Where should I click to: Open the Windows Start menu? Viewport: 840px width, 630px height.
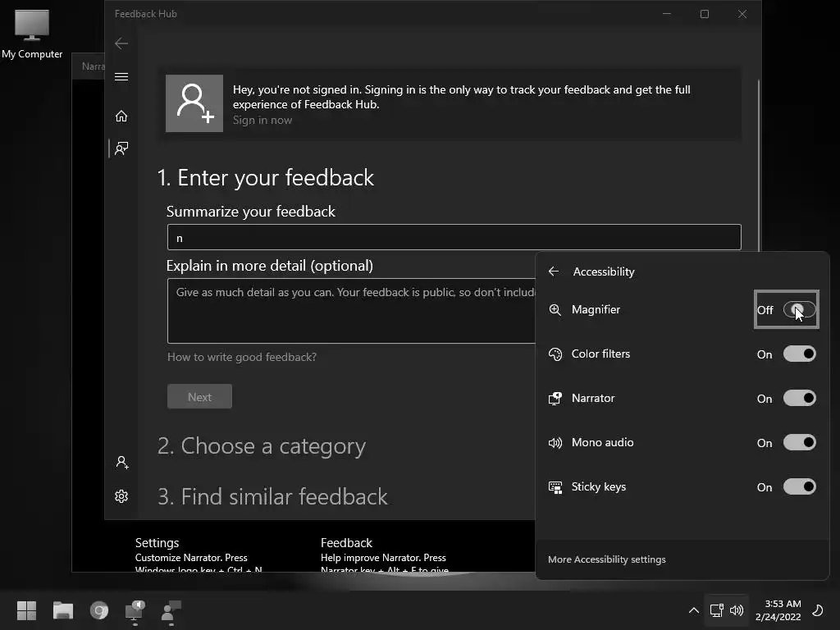[x=26, y=610]
